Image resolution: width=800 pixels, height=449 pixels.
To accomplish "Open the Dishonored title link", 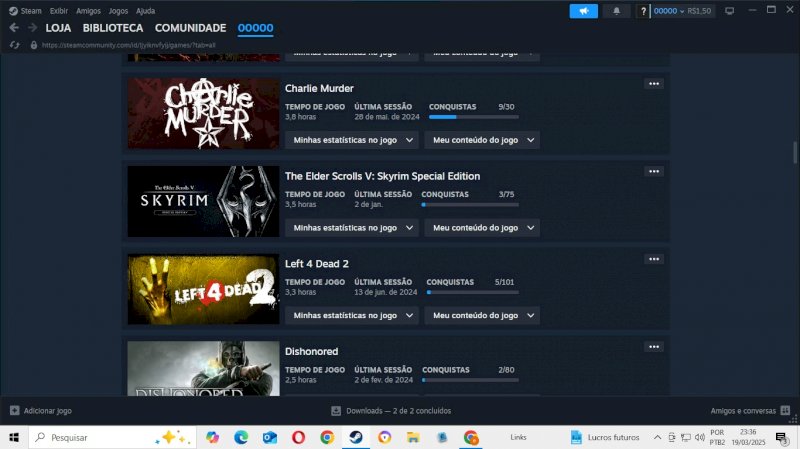I will click(x=311, y=352).
